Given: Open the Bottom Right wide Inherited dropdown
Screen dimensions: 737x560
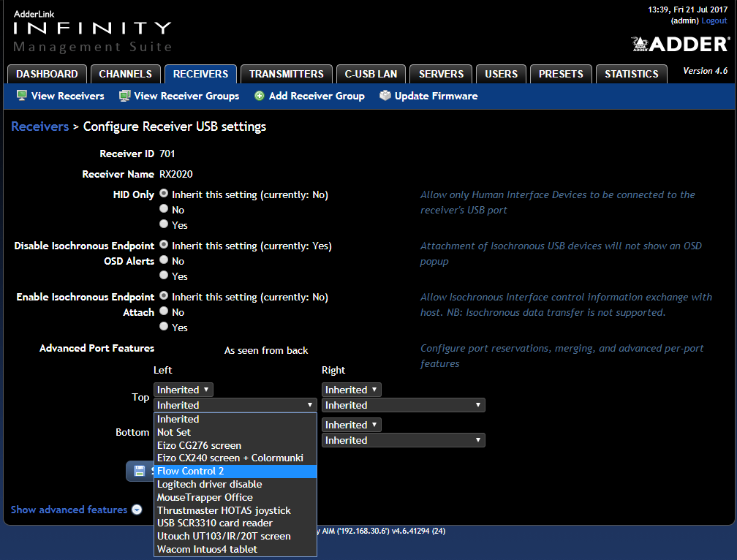Looking at the screenshot, I should [x=404, y=440].
